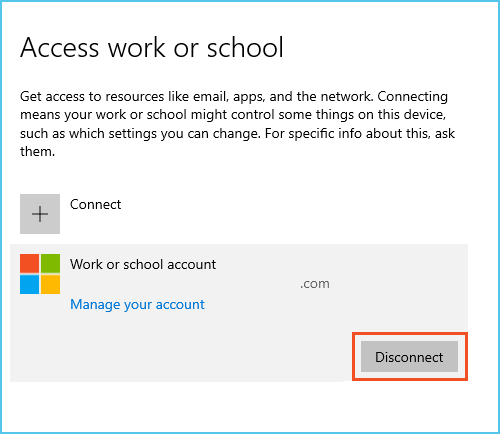Viewport: 500px width, 434px height.
Task: Click the green square of the Microsoft logo
Action: tap(50, 264)
